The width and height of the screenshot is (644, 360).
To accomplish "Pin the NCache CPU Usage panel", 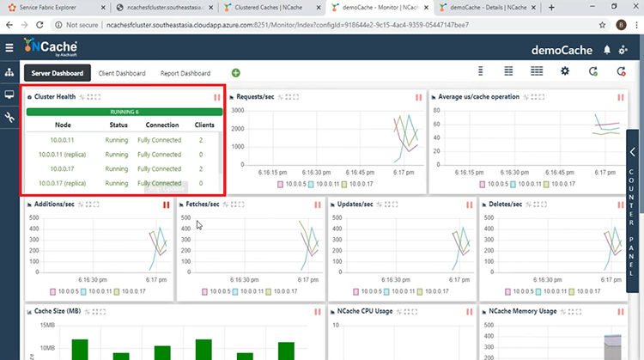I will [x=399, y=312].
